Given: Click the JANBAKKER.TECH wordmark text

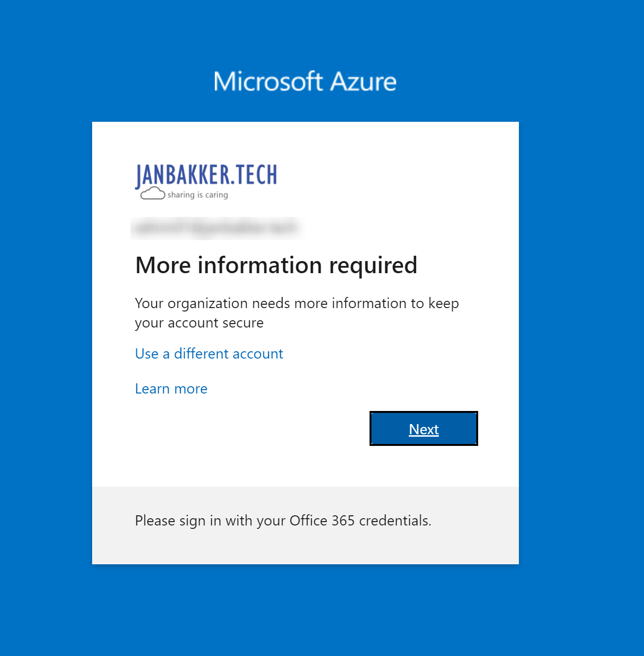Looking at the screenshot, I should click(206, 175).
